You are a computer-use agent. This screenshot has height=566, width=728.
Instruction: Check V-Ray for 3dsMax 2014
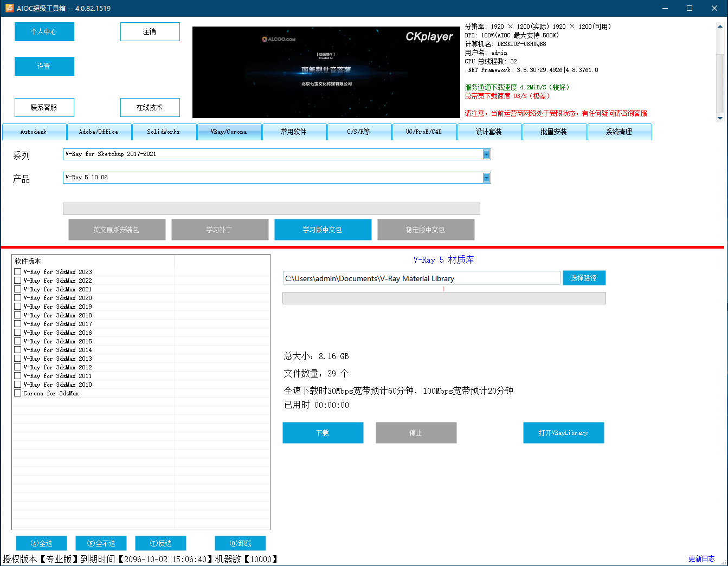point(18,350)
